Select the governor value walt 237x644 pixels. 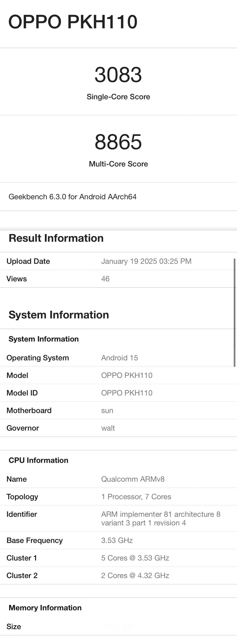(x=108, y=428)
